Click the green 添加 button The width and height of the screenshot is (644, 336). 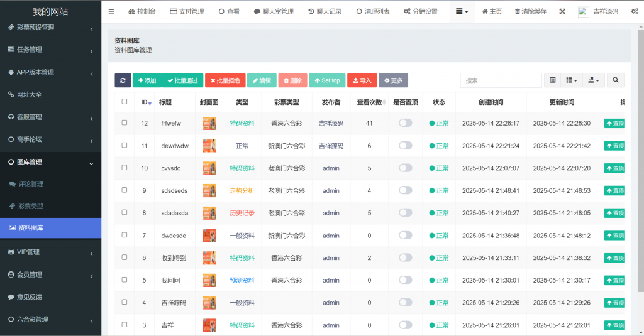click(x=147, y=80)
